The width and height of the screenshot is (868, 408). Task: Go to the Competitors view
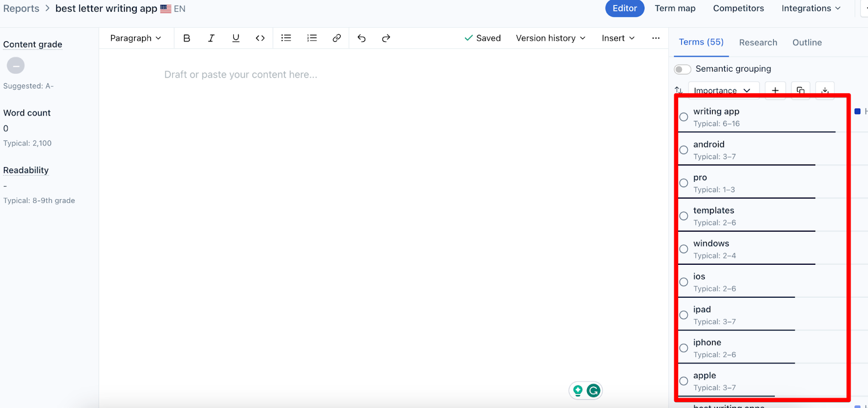(x=738, y=8)
